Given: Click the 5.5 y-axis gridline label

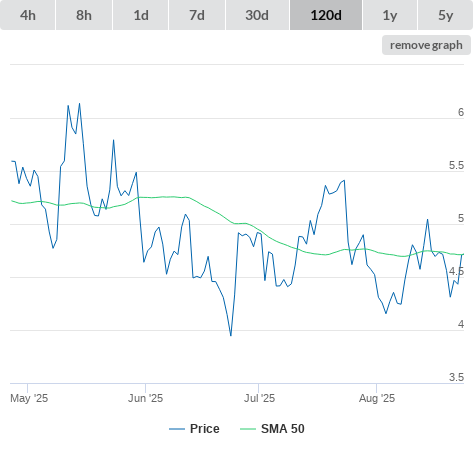Looking at the screenshot, I should click(456, 165).
